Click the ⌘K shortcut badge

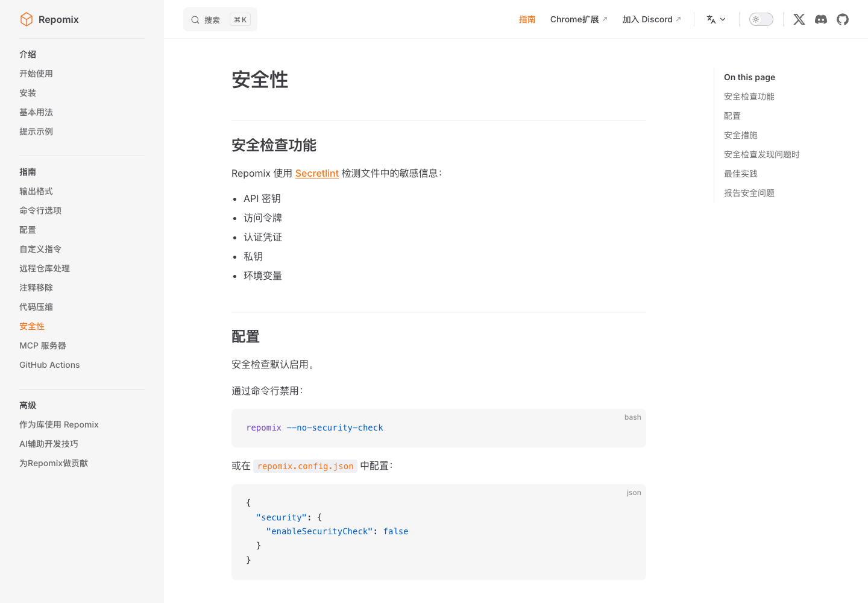[241, 20]
